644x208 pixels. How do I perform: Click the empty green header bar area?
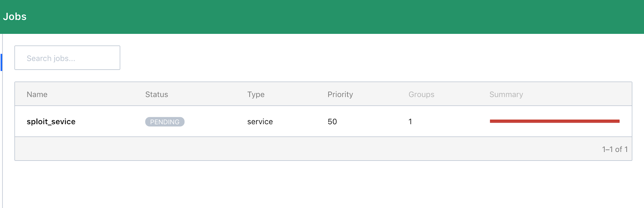point(322,17)
